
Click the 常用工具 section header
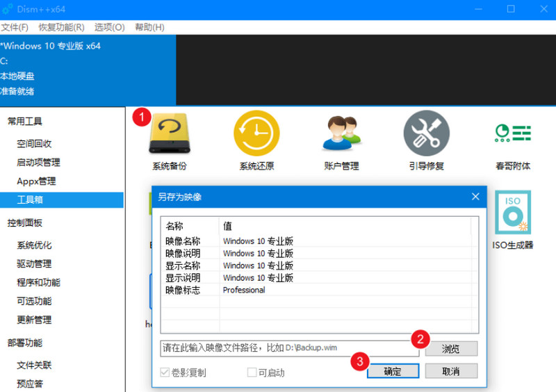point(25,122)
